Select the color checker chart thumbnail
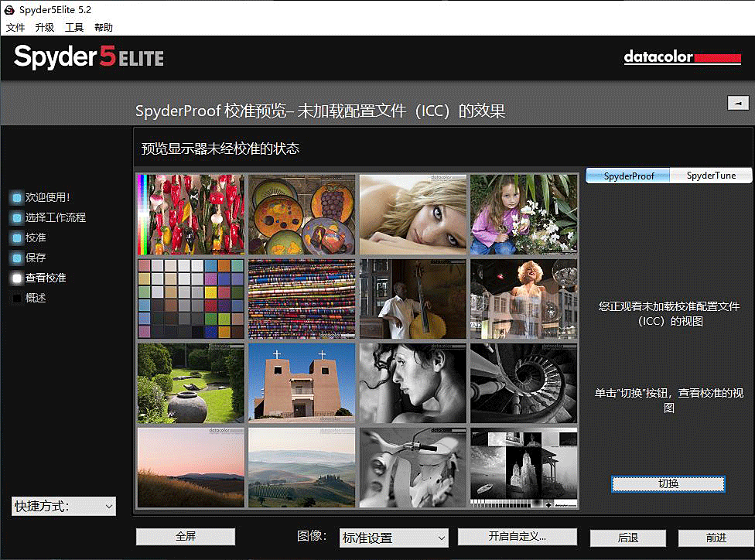This screenshot has height=560, width=755. (190, 299)
